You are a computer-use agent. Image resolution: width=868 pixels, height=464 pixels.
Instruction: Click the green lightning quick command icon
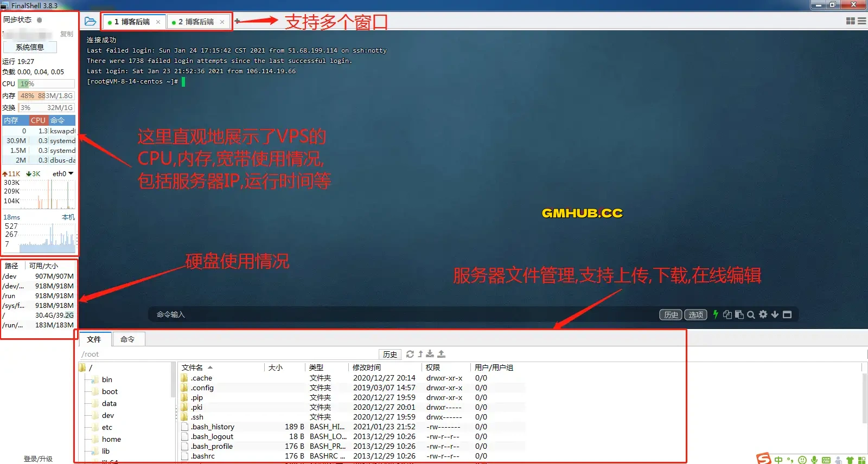click(x=716, y=314)
